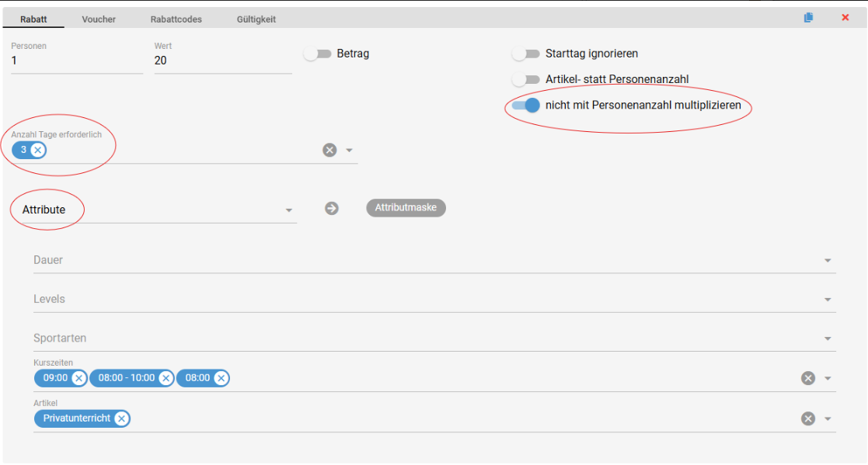Click the arrow icon beside Attribute
The width and height of the screenshot is (868, 465).
[332, 208]
